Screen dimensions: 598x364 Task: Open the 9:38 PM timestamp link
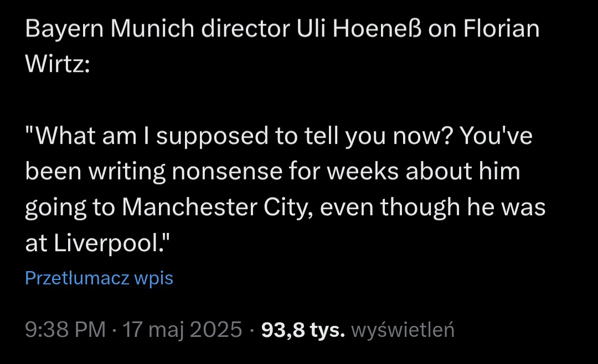[65, 330]
